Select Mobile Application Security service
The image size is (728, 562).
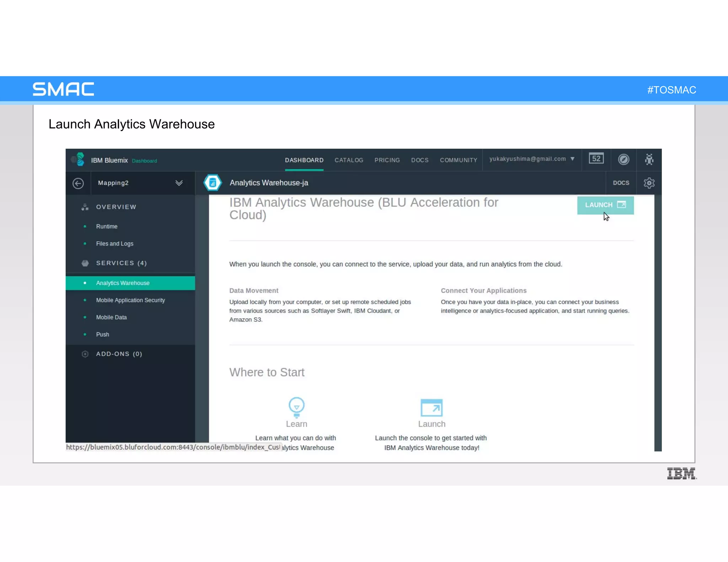click(x=130, y=300)
